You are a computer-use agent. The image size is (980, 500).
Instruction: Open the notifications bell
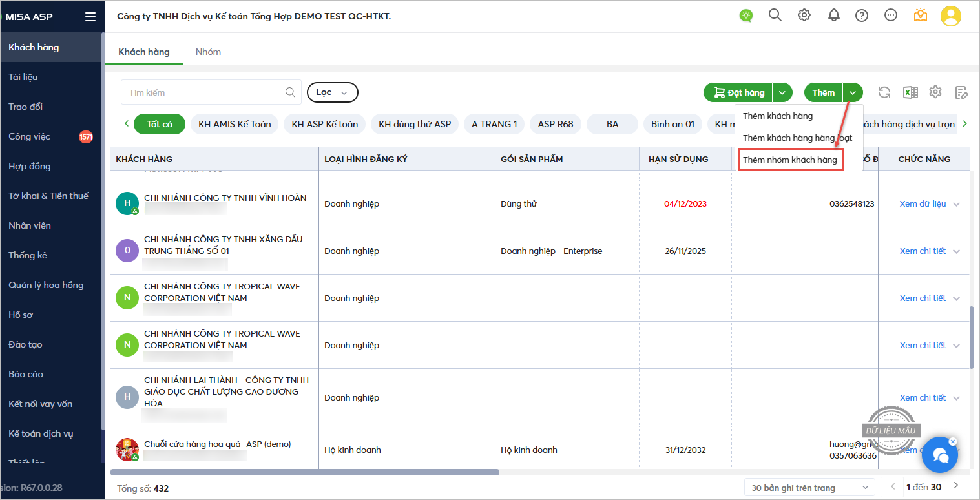click(x=833, y=16)
